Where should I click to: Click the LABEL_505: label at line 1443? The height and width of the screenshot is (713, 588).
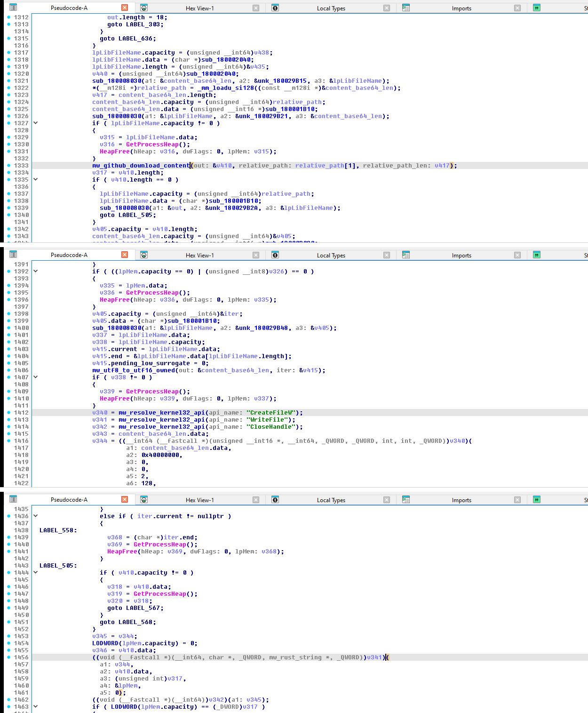(58, 566)
